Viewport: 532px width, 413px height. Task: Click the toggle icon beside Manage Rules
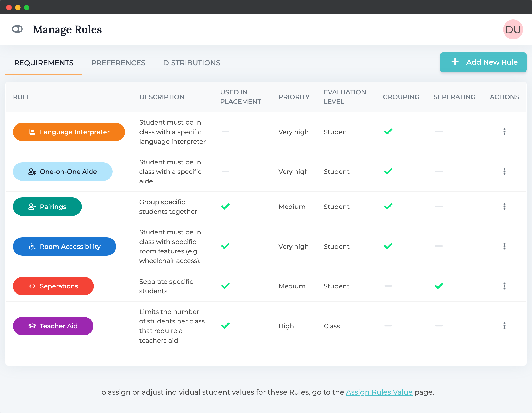(x=17, y=29)
